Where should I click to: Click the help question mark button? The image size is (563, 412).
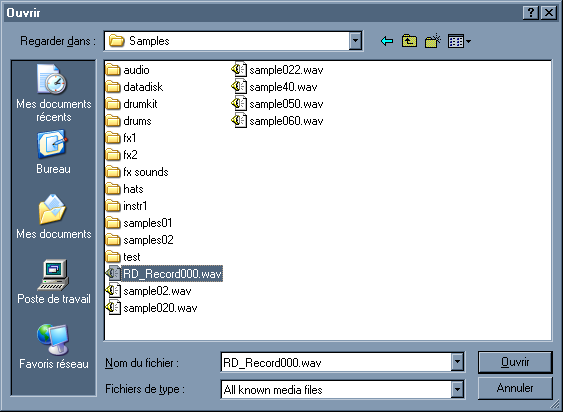531,13
